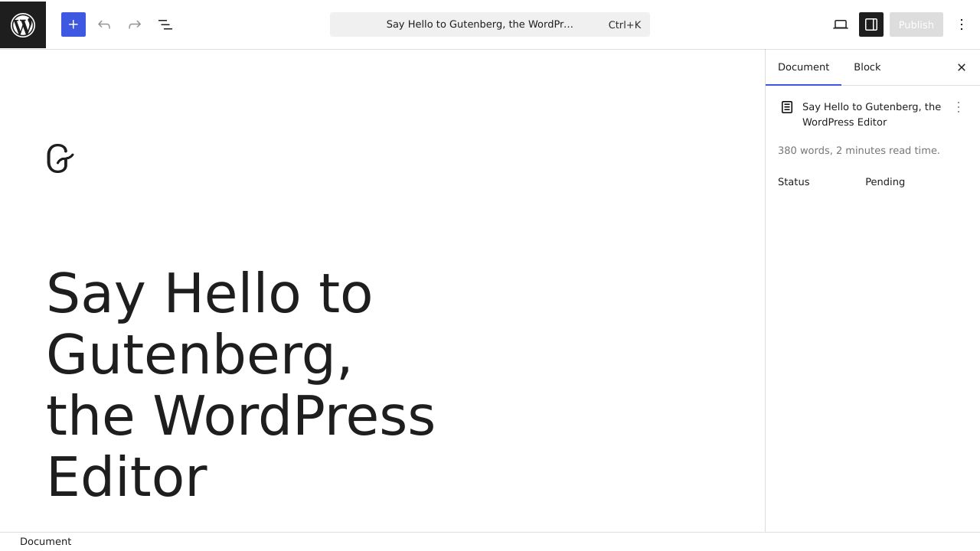Click the WordPress logo in the top corner
980x551 pixels.
click(23, 24)
